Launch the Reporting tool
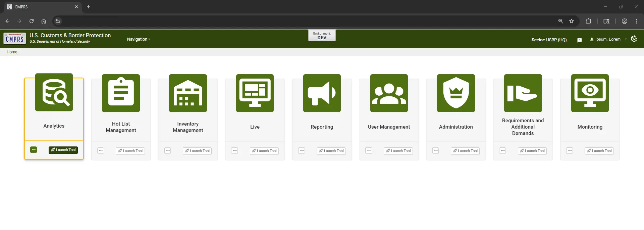 tap(331, 151)
